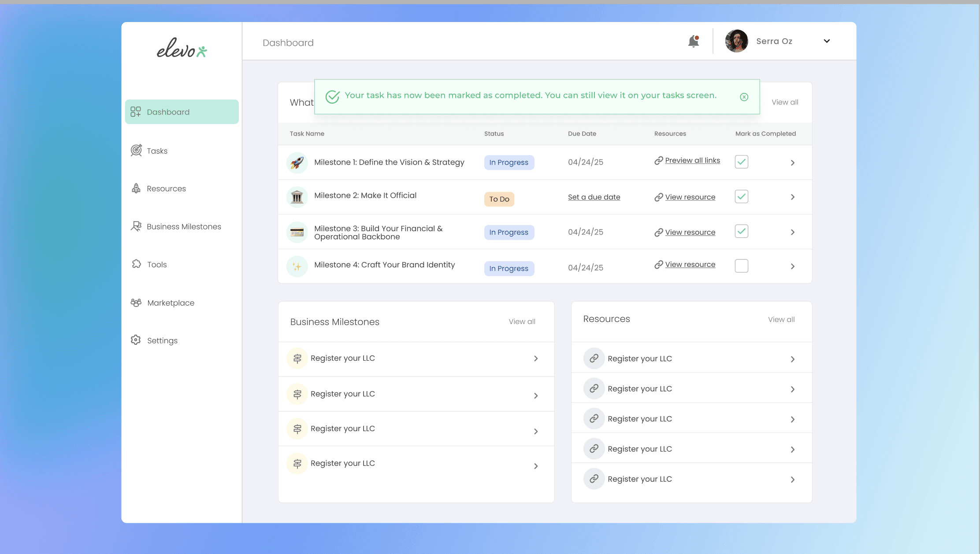980x554 pixels.
Task: Click the link icon of first resource item
Action: tap(594, 358)
